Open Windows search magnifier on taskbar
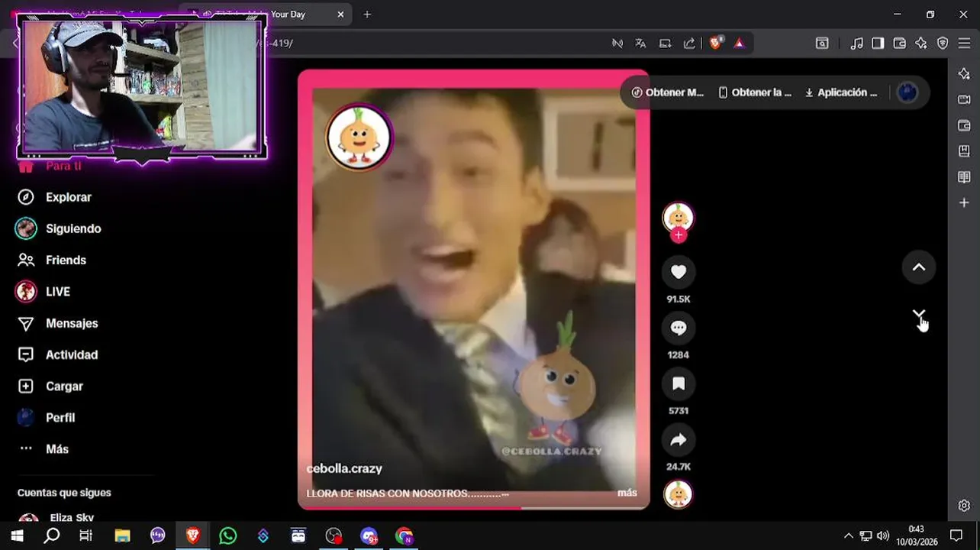The image size is (980, 550). (x=52, y=536)
